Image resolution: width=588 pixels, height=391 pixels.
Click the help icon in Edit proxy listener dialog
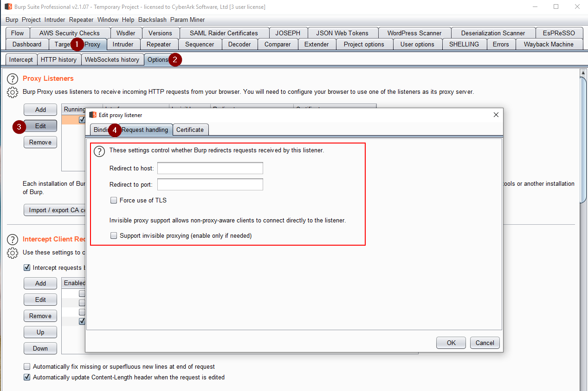[x=99, y=151]
